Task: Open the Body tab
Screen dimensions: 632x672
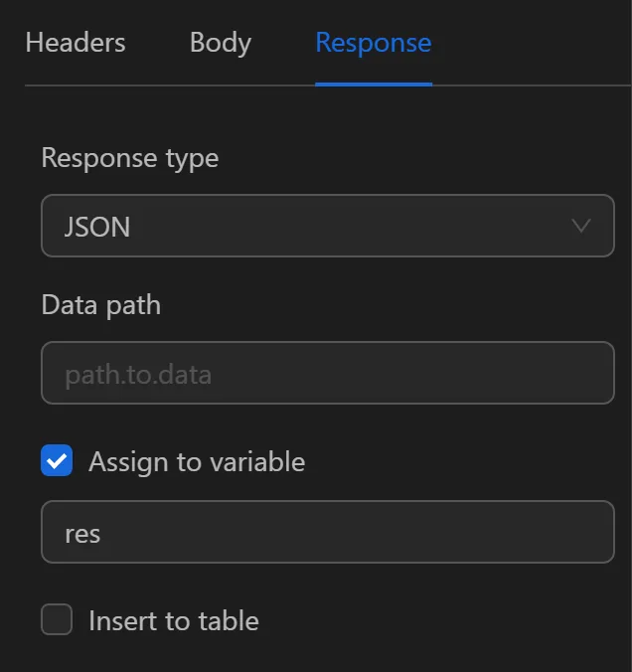Action: [x=221, y=43]
